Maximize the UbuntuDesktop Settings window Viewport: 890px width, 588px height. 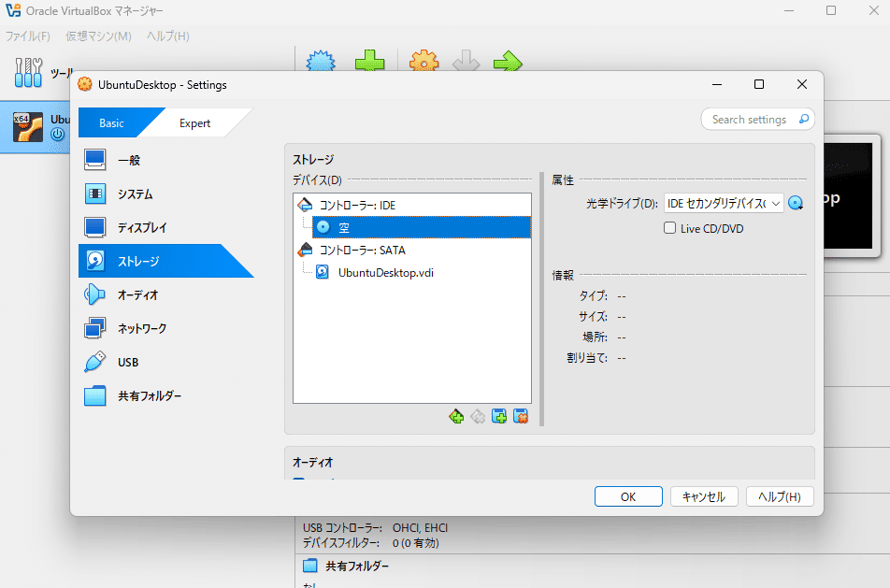759,84
